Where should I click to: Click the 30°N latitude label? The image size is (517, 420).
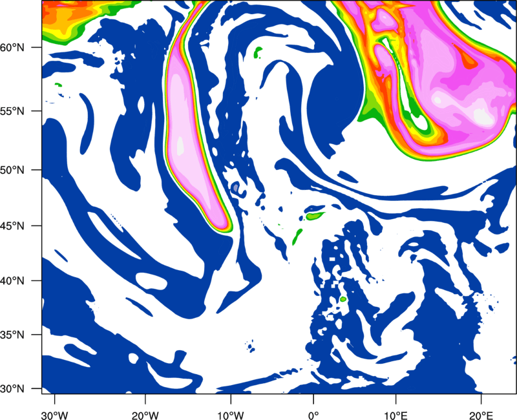click(x=12, y=389)
